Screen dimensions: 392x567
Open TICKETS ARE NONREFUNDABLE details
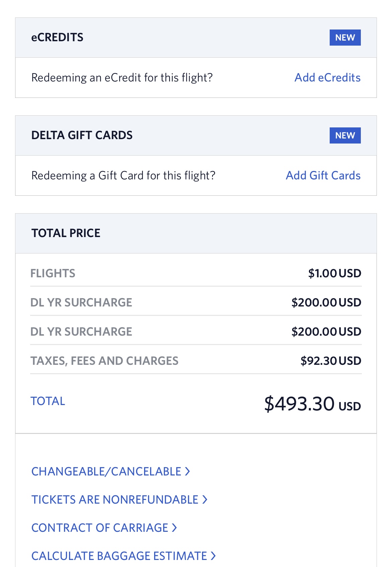120,500
